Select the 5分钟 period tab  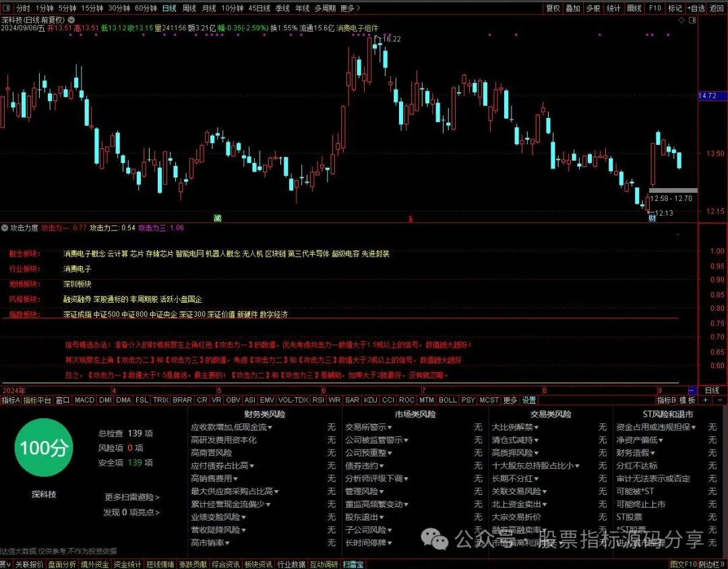pos(67,8)
